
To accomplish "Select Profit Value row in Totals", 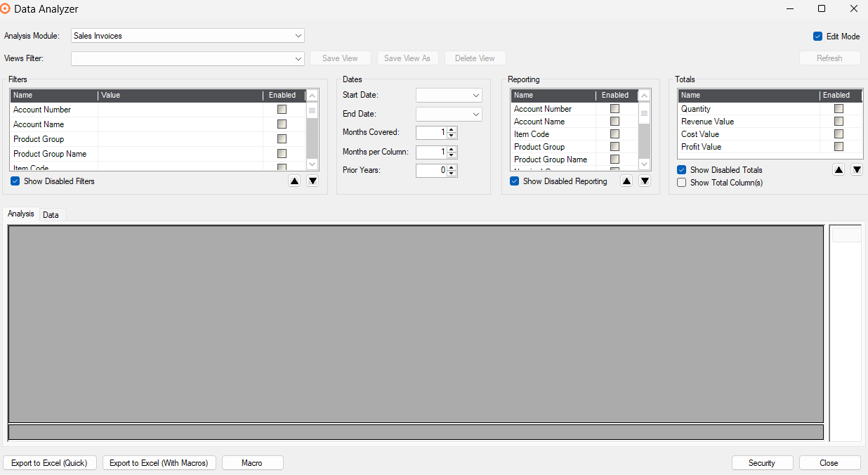I will point(770,147).
